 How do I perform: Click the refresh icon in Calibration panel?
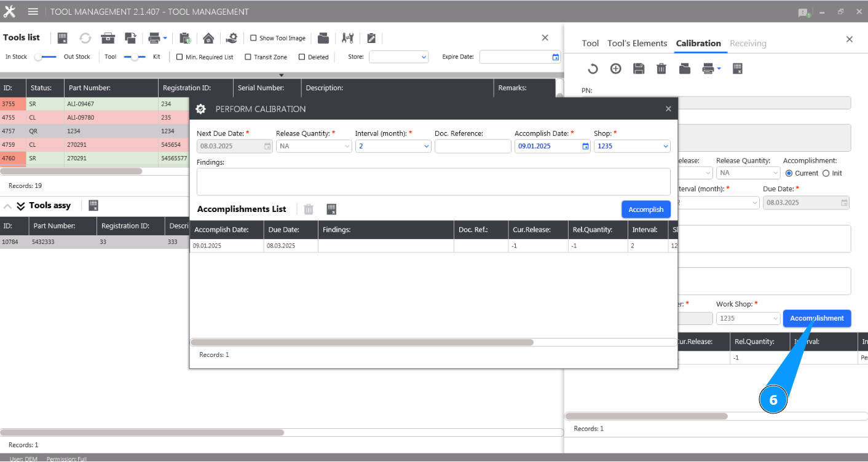[593, 69]
